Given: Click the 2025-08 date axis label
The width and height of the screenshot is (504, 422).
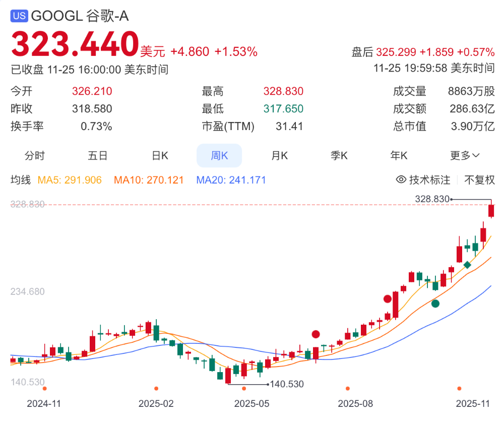Looking at the screenshot, I should pyautogui.click(x=355, y=404).
